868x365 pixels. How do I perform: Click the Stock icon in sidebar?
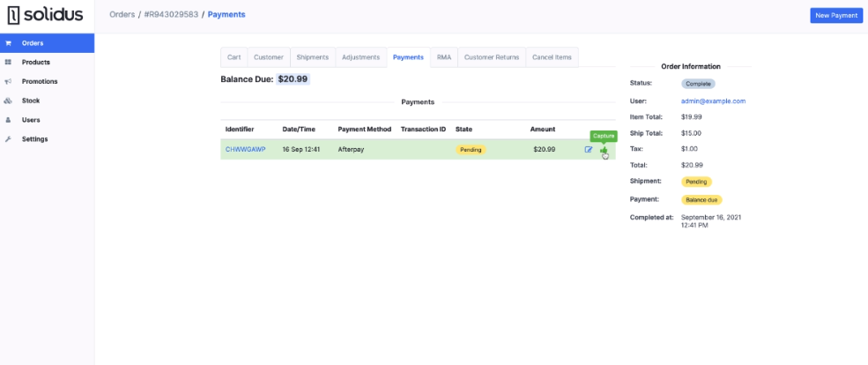click(9, 101)
